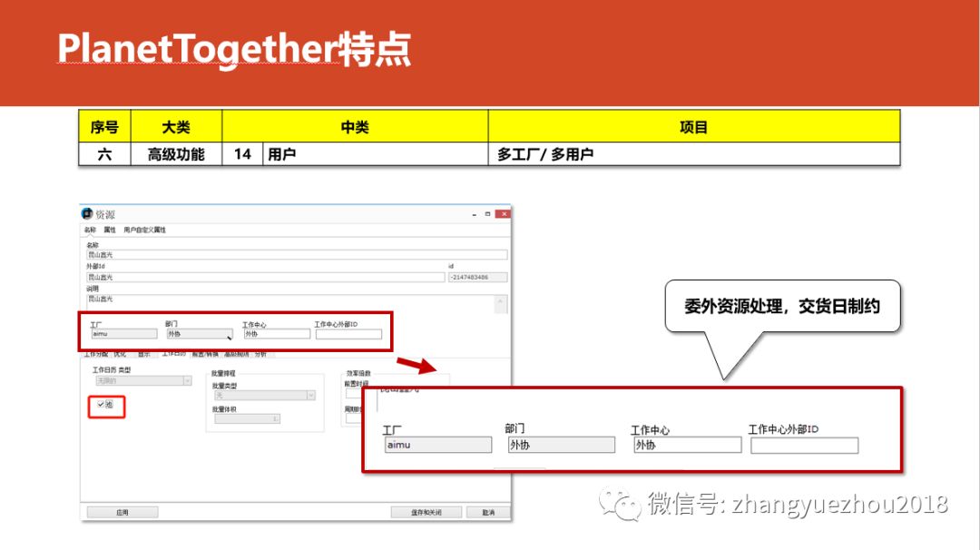
Task: Close the 资源 dialog window
Action: [x=503, y=214]
